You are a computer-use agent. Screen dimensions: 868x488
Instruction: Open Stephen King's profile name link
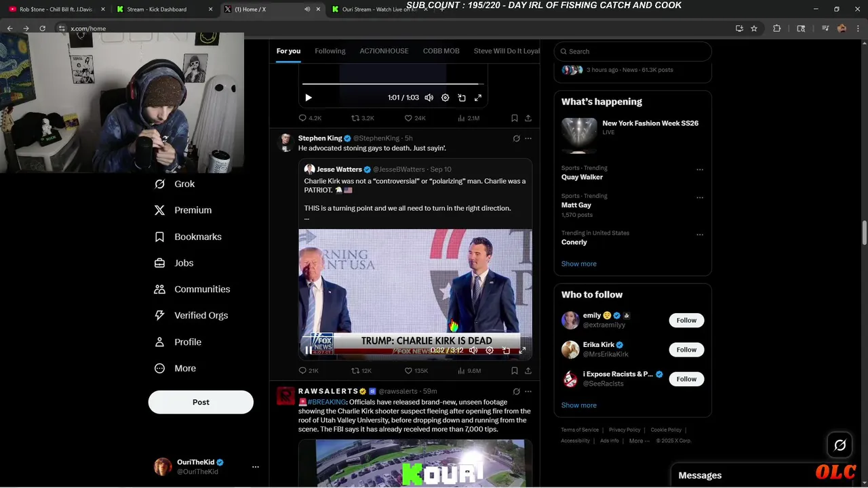[x=320, y=138]
